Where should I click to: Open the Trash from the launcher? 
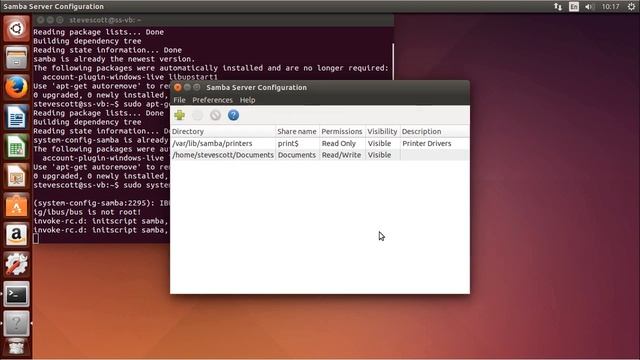click(x=16, y=348)
